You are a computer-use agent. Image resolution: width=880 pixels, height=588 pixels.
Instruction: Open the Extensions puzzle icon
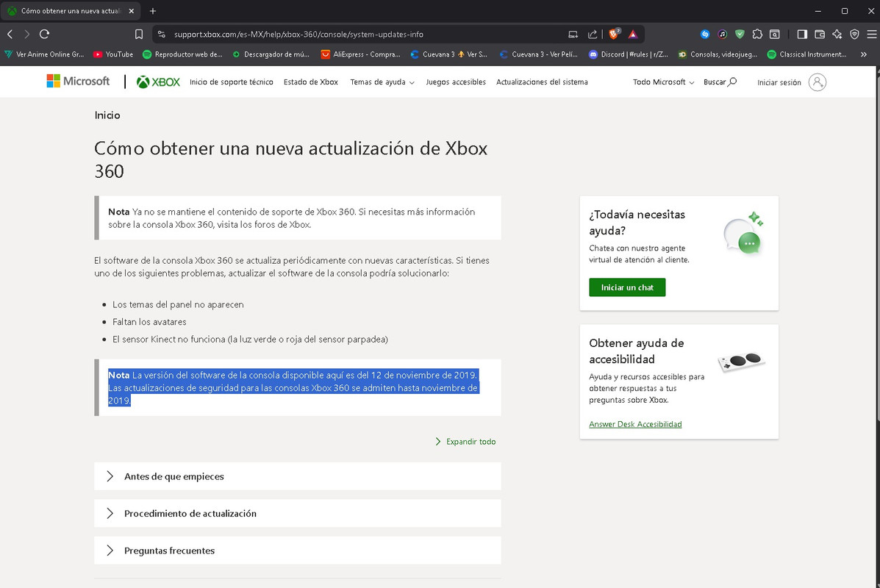[x=757, y=35]
